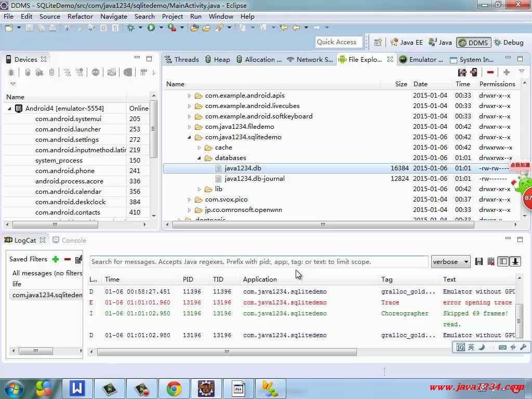Push a file onto device icon
This screenshot has height=399, width=532.
(x=474, y=72)
